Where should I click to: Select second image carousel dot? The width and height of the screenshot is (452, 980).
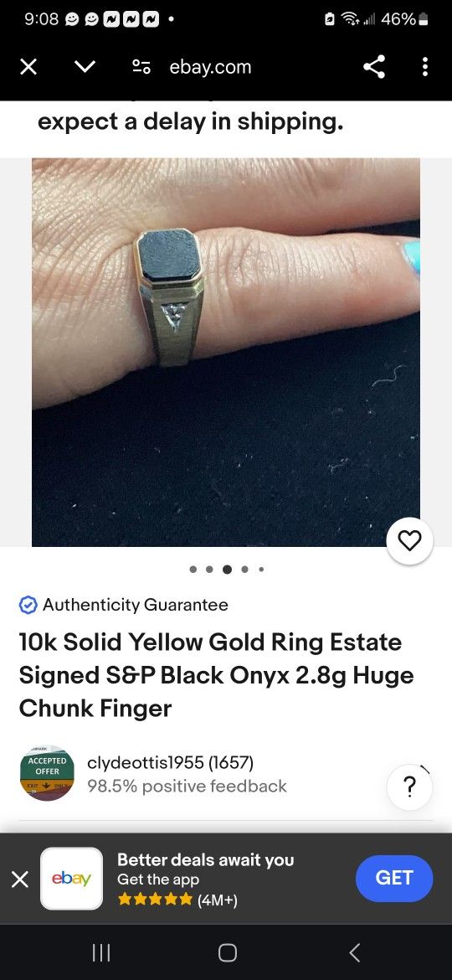[x=210, y=570]
